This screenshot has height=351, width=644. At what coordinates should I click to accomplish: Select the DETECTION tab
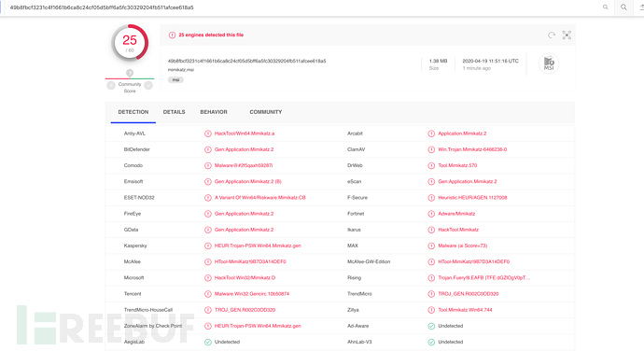(133, 112)
